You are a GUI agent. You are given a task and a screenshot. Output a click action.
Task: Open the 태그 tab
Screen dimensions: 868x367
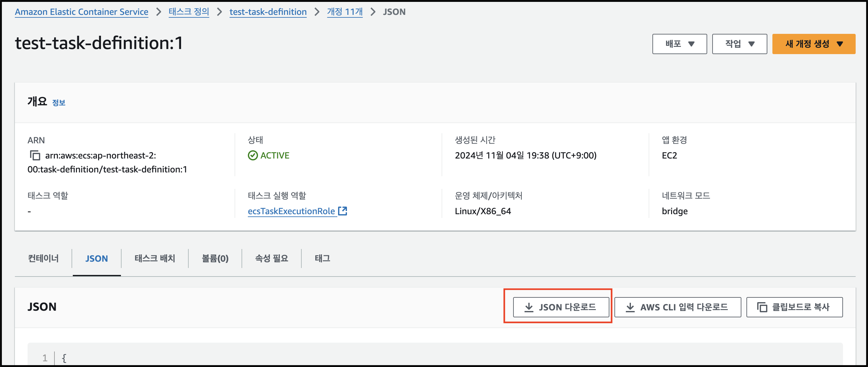click(323, 258)
